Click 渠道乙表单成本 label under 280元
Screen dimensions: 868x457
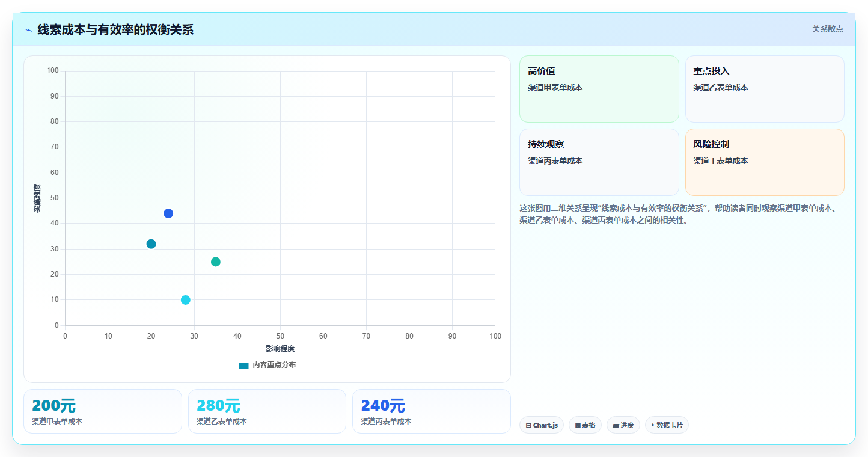tap(222, 422)
